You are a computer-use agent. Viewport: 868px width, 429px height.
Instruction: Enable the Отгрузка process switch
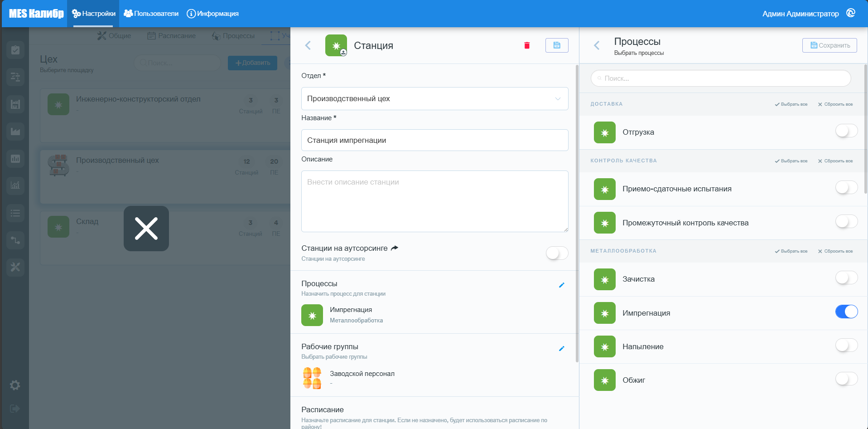point(846,131)
